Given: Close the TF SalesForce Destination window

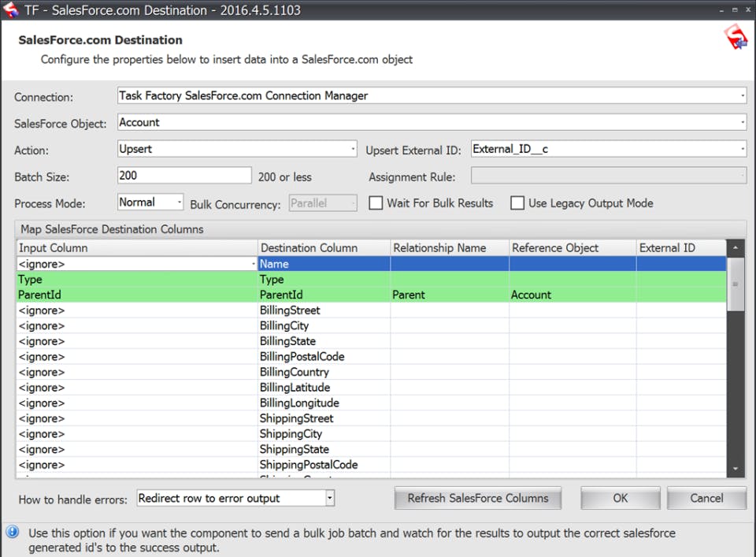Looking at the screenshot, I should point(748,9).
